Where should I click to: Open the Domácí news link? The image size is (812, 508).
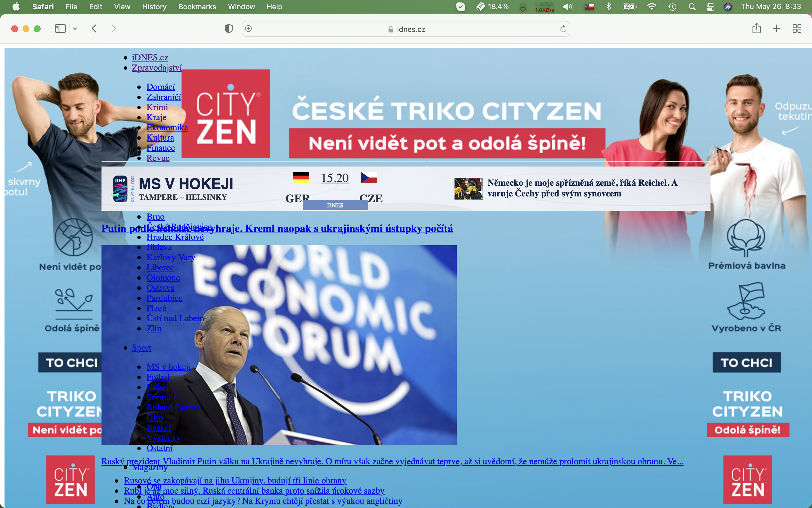(161, 87)
